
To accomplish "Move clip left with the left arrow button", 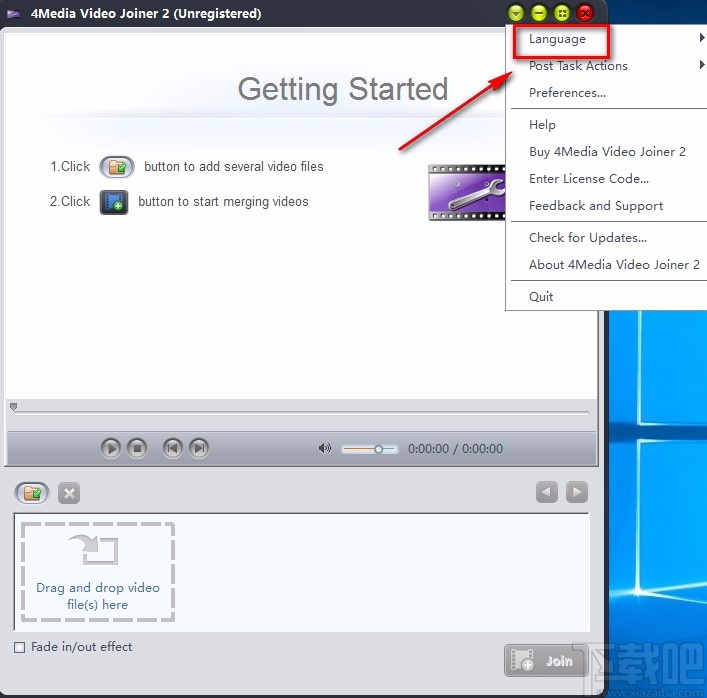I will coord(546,492).
